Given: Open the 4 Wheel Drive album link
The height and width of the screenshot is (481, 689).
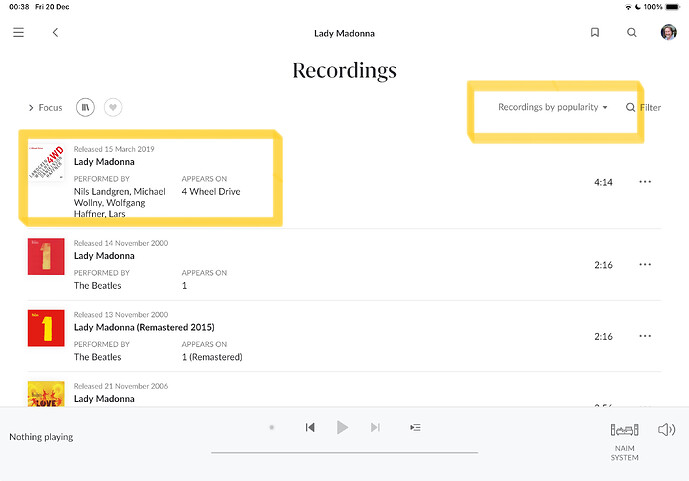Looking at the screenshot, I should [211, 192].
